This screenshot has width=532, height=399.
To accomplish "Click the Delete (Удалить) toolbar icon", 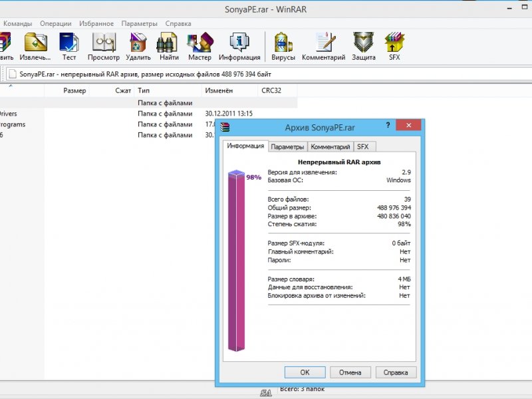I will (138, 47).
